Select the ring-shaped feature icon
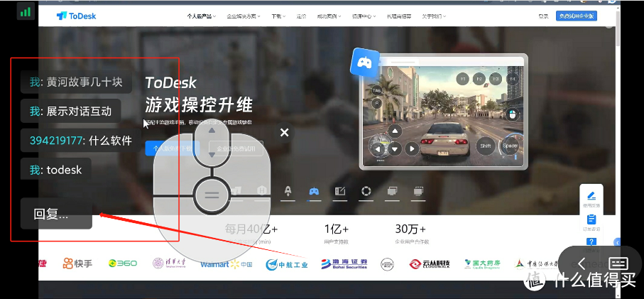644x299 pixels. pos(366,191)
